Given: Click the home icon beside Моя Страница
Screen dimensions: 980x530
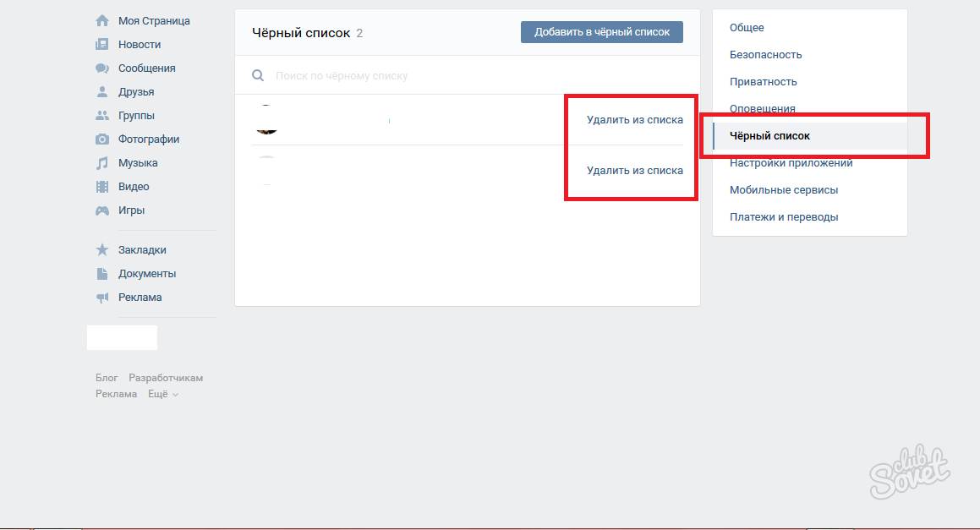Looking at the screenshot, I should point(102,20).
